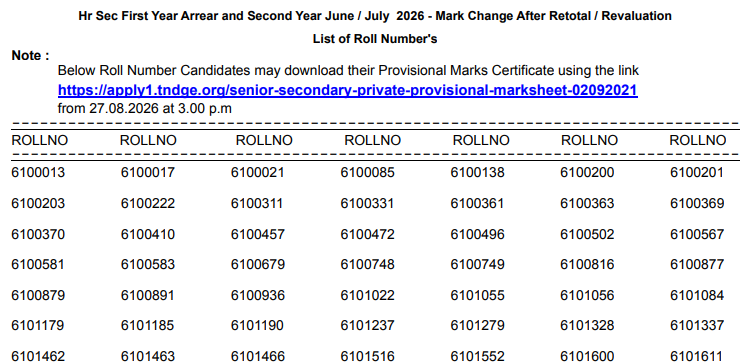
Task: Click roll number 6100581
Action: [38, 264]
